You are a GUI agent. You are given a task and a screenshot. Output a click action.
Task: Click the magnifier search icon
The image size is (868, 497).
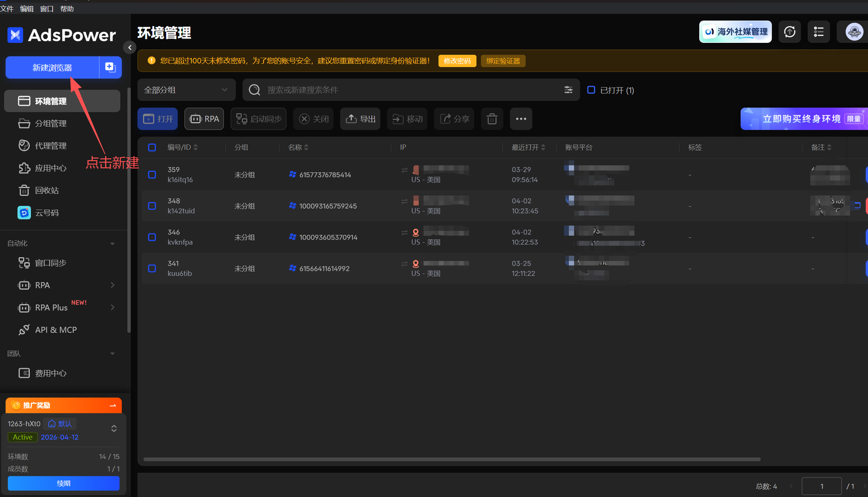coord(254,90)
